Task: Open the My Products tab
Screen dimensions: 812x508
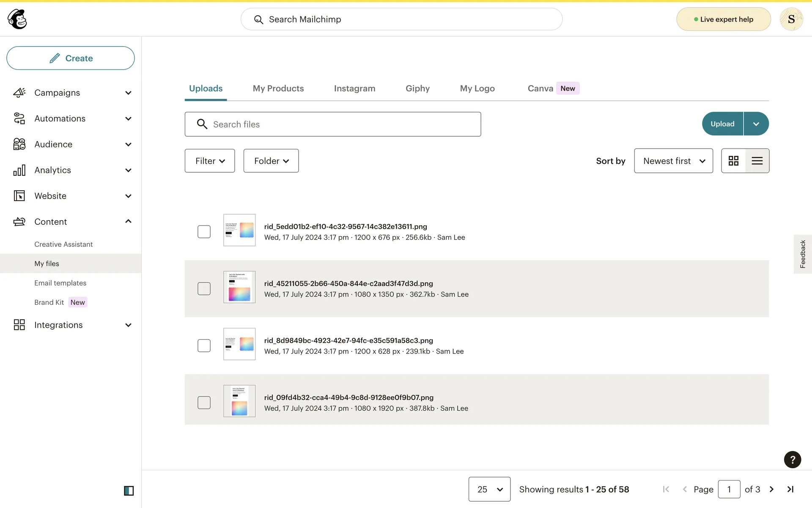Action: pyautogui.click(x=278, y=88)
